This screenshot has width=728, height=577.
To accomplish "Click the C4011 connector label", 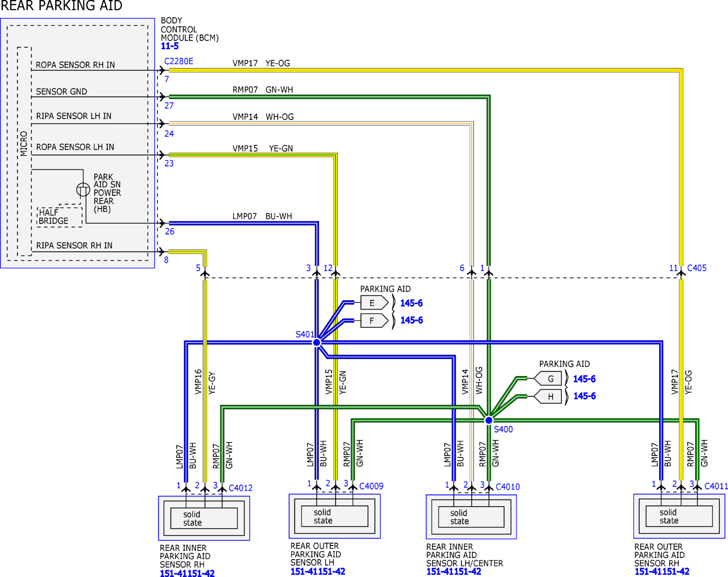I will [716, 486].
